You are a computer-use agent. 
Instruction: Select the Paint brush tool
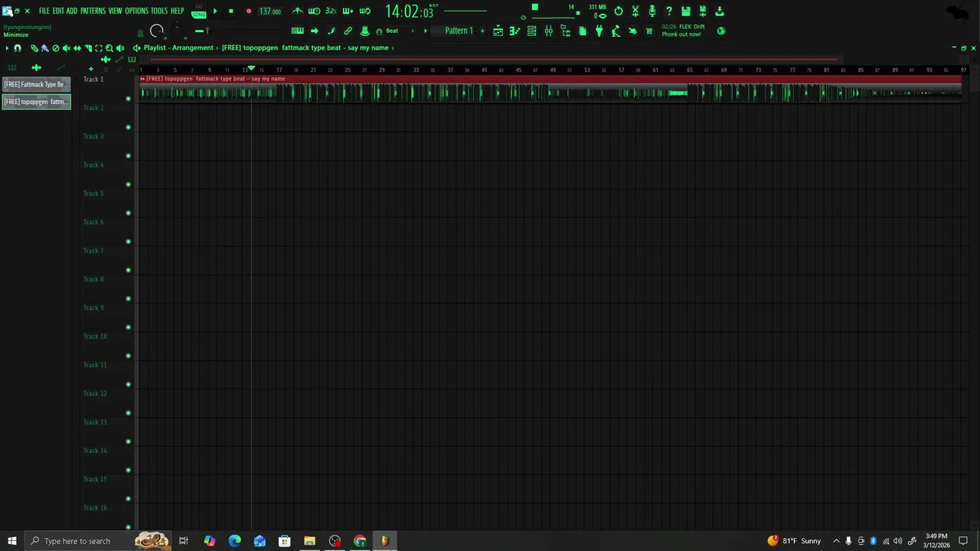pos(44,48)
